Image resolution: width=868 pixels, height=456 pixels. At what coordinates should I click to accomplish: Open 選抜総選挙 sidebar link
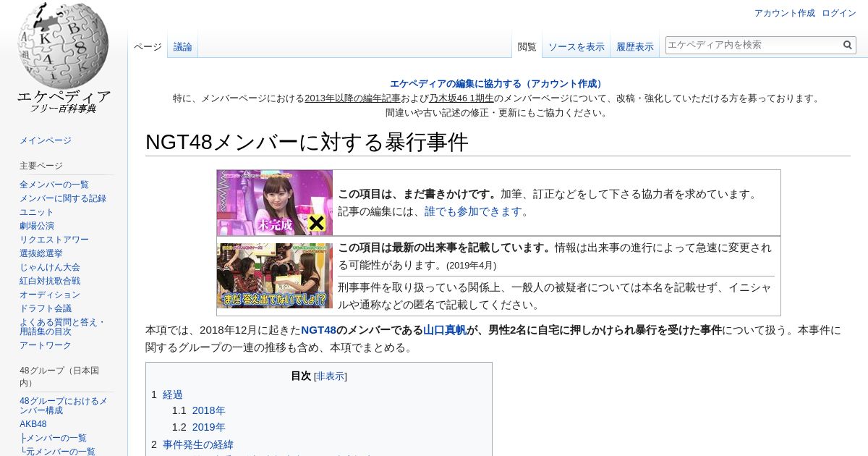(x=41, y=253)
